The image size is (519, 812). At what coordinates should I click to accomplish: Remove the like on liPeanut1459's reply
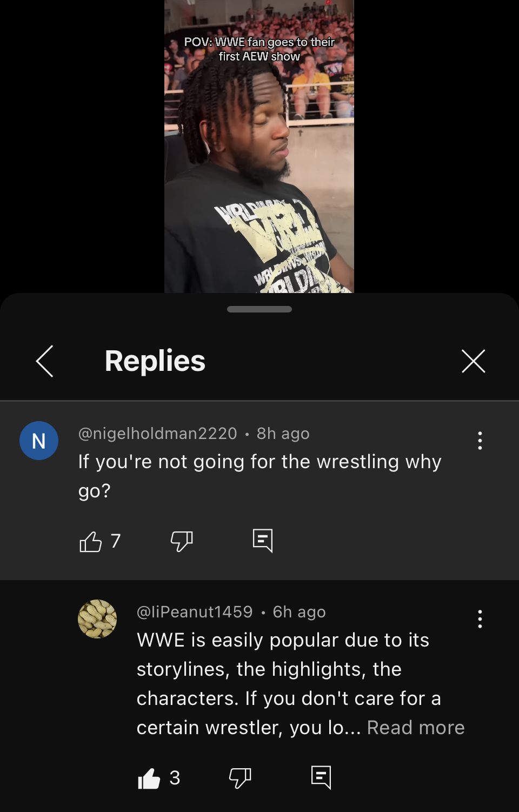(149, 778)
